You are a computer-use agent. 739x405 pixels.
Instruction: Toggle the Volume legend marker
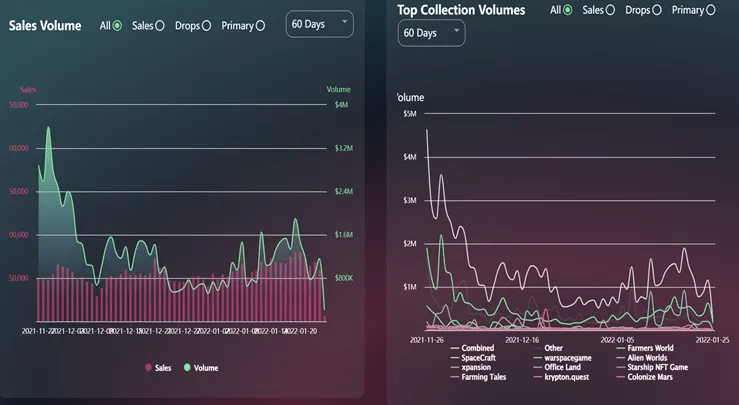pyautogui.click(x=186, y=368)
